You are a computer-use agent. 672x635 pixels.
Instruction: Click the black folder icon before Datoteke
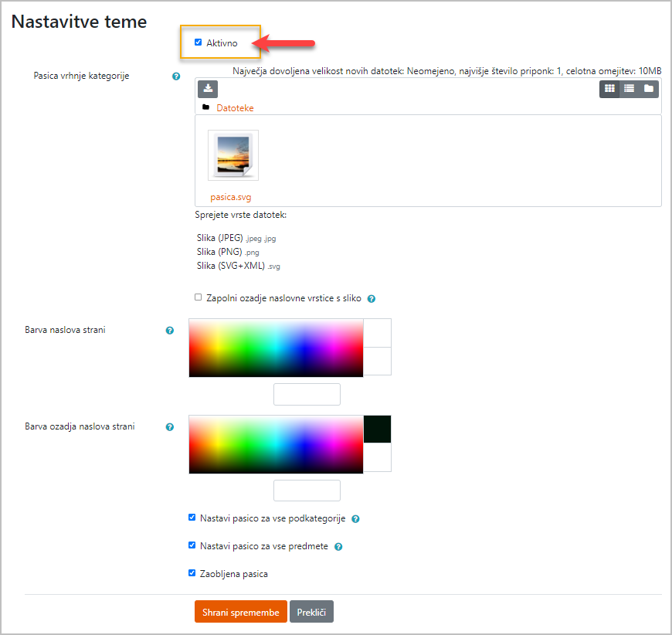205,107
